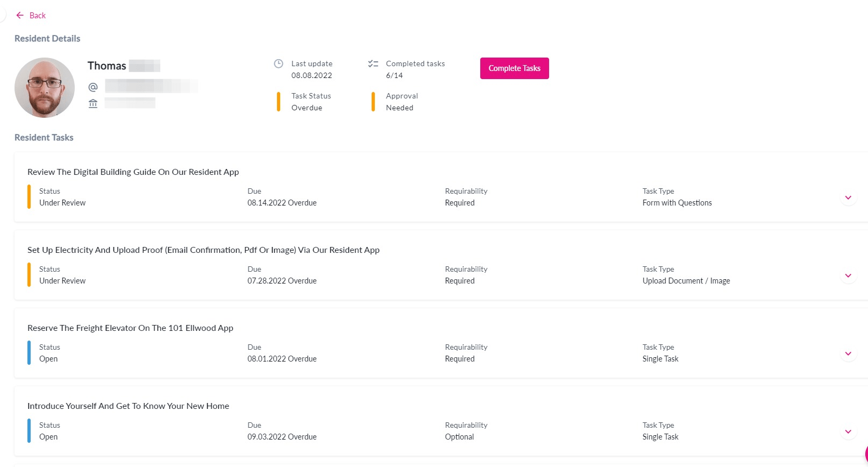Expand the Set Up Electricity task
Image resolution: width=868 pixels, height=467 pixels.
(848, 275)
